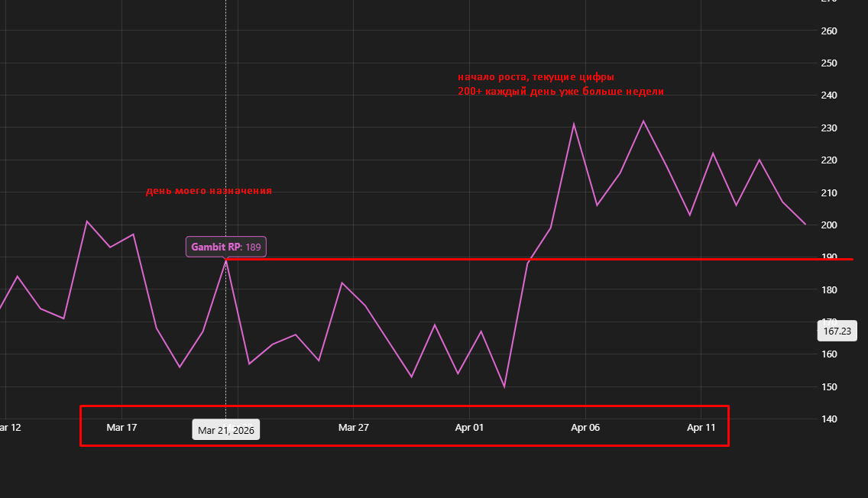Select the 140 label on the y-axis
The image size is (868, 498).
[x=829, y=419]
